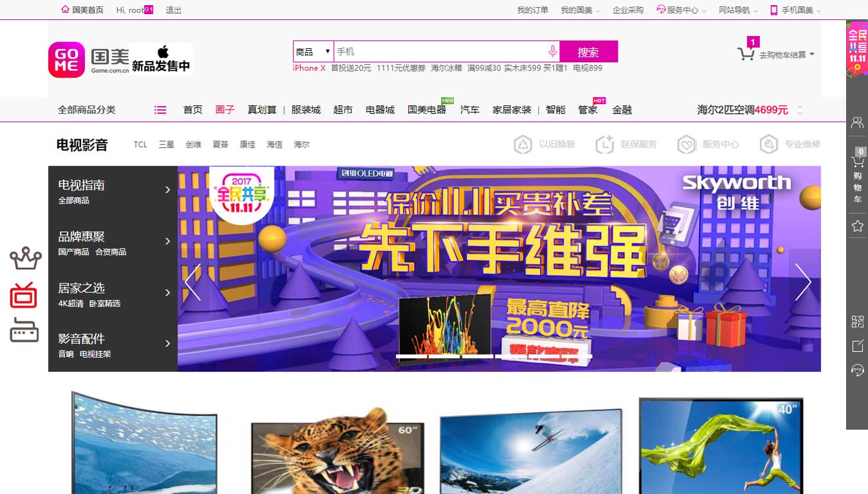Open 金融 navigation item
This screenshot has height=494, width=868.
point(622,110)
